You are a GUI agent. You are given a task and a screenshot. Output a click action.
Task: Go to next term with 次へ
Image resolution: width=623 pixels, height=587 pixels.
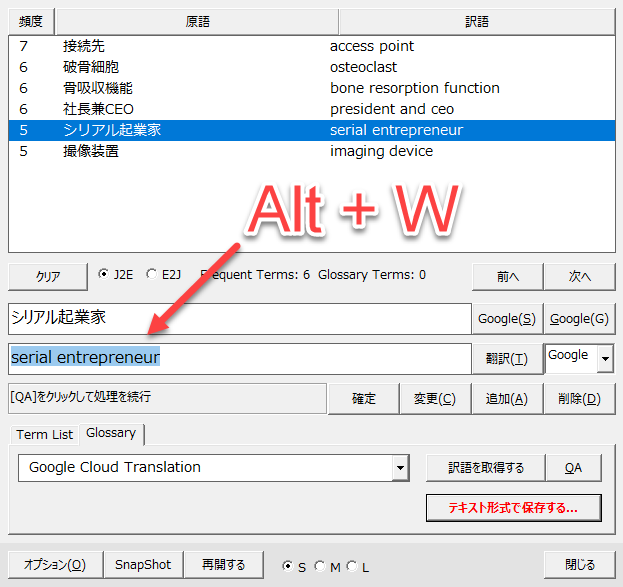pyautogui.click(x=580, y=277)
